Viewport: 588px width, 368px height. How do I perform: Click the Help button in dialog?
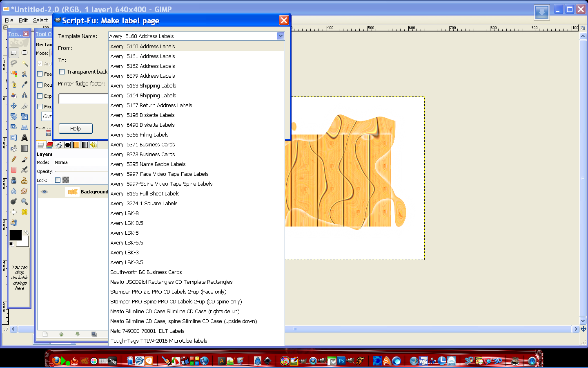[x=76, y=128]
